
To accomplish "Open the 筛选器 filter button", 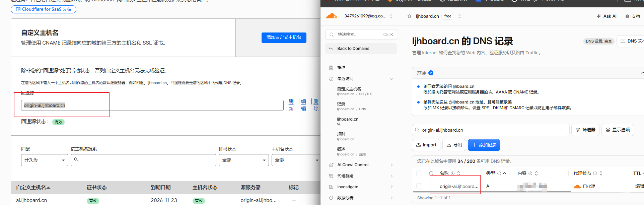I will pyautogui.click(x=585, y=130).
